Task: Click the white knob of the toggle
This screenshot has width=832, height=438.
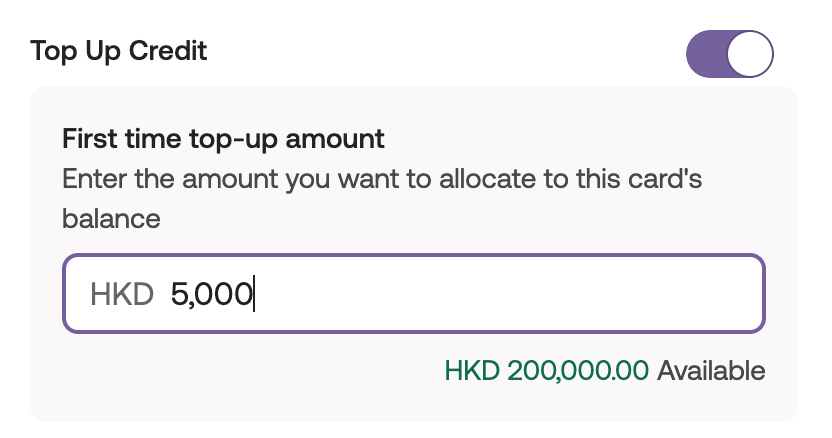Action: tap(749, 53)
